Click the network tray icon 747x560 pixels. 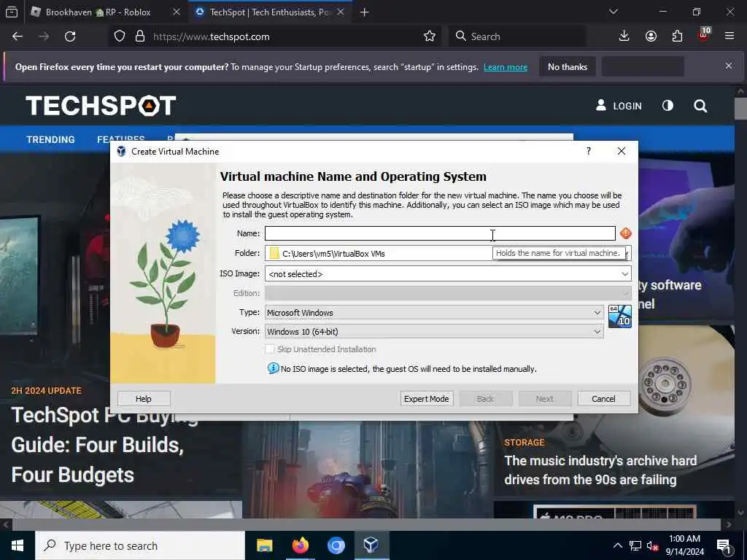635,545
